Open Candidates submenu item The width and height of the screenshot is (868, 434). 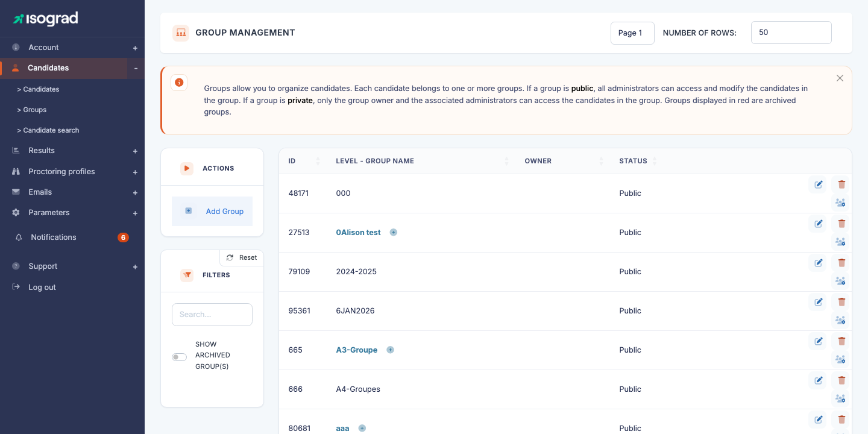[38, 89]
